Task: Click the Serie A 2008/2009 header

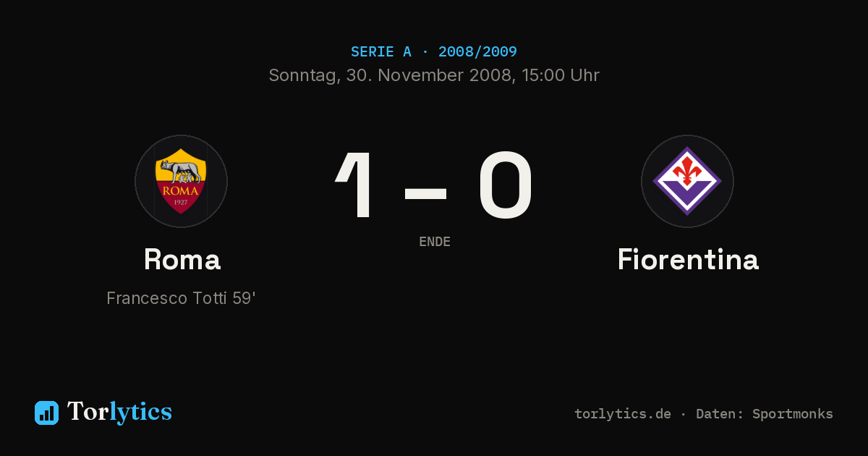Action: point(434,51)
